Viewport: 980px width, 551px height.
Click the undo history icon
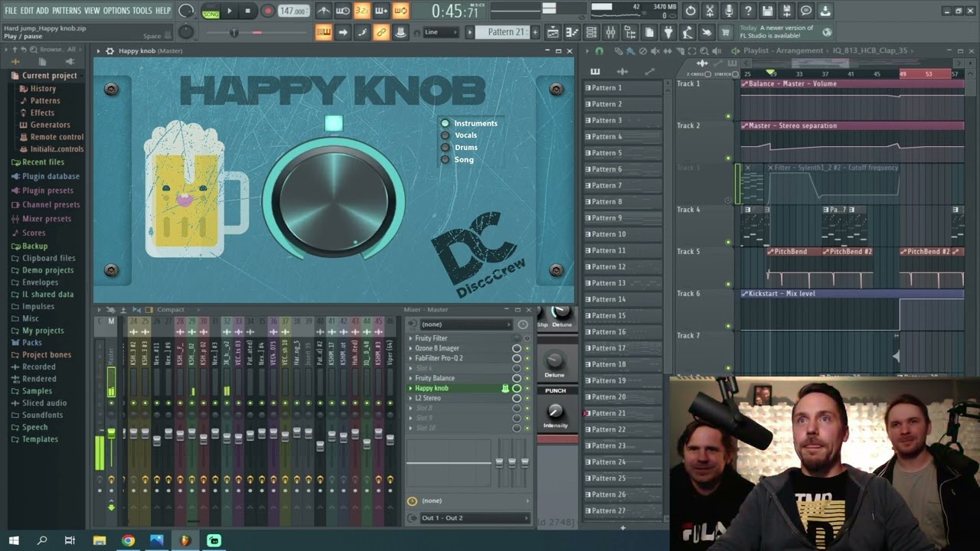691,11
